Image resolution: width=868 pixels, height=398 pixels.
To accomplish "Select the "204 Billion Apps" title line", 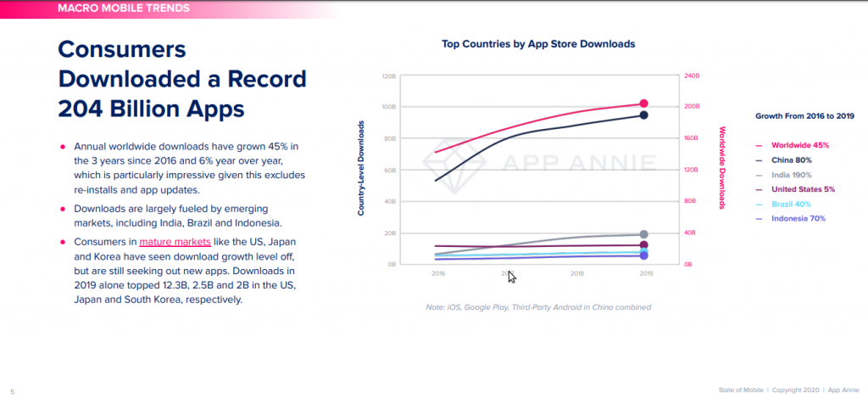I will (151, 109).
